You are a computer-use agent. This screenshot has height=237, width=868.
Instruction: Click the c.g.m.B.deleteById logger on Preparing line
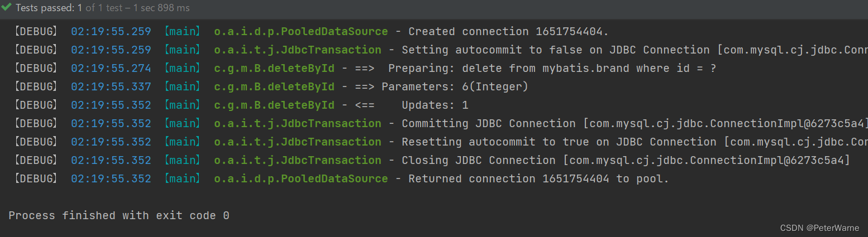click(x=274, y=68)
